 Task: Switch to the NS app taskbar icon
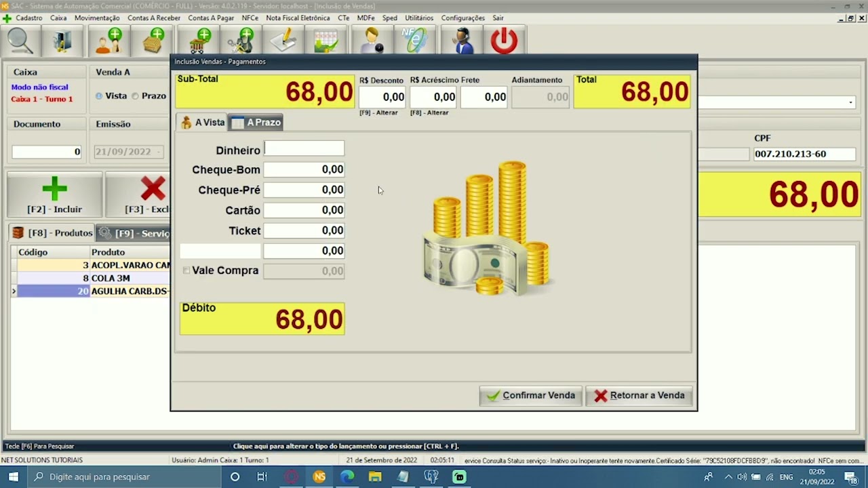319,476
